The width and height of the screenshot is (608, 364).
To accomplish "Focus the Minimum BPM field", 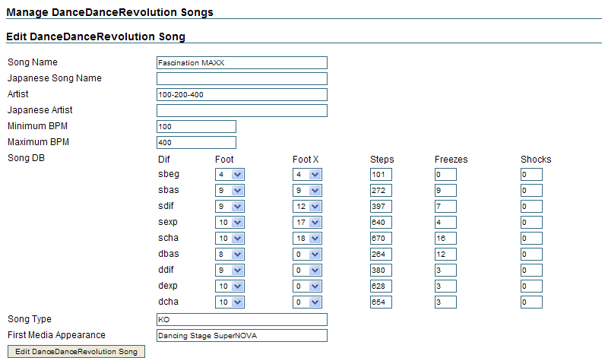I will click(x=196, y=126).
